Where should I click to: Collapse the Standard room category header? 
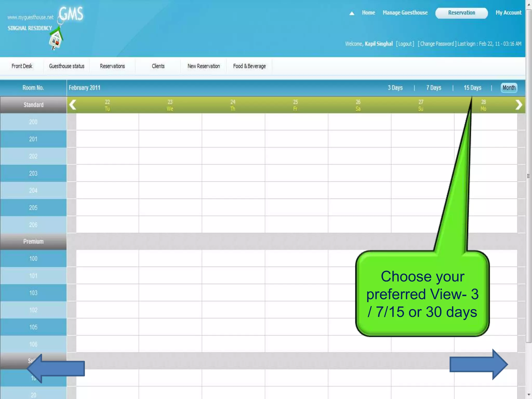coord(33,105)
